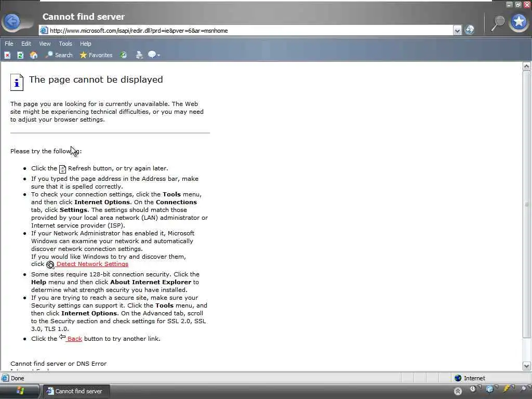Click the Refresh page icon in the first bullet
The image size is (532, 399).
pos(62,169)
